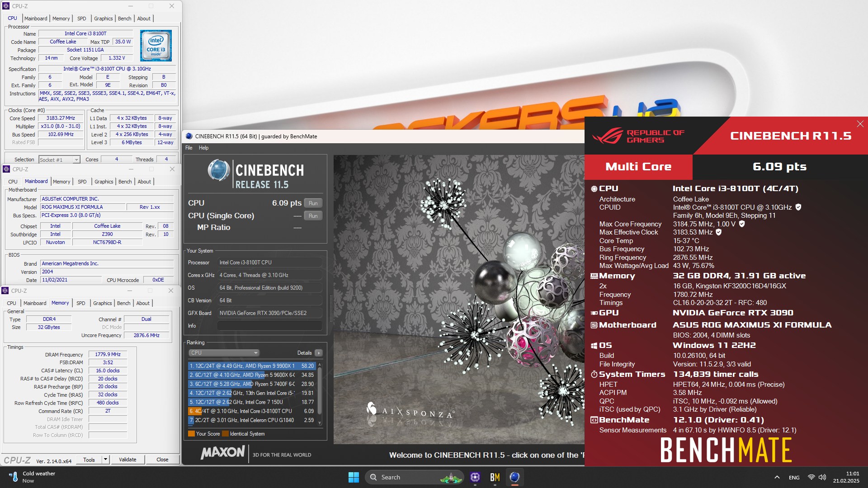Open the CPU ranking type dropdown
The height and width of the screenshot is (488, 868).
click(x=224, y=353)
